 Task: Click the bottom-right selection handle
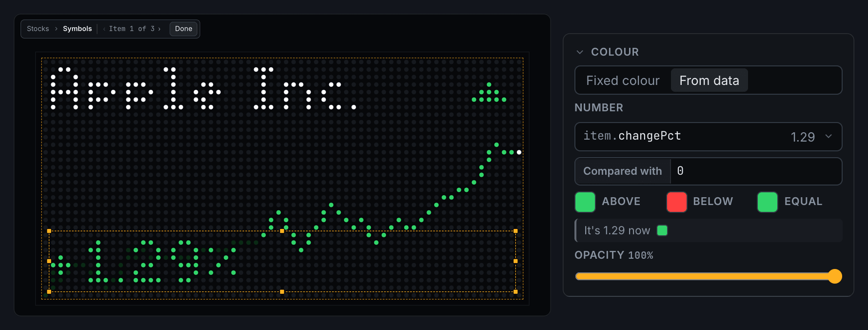coord(515,292)
